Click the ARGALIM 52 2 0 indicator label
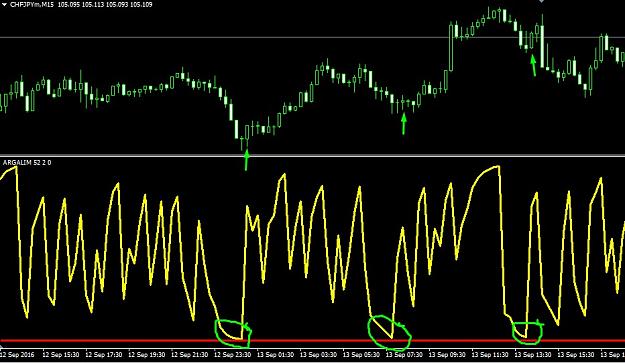Viewport: 625px width, 363px height. [x=27, y=163]
